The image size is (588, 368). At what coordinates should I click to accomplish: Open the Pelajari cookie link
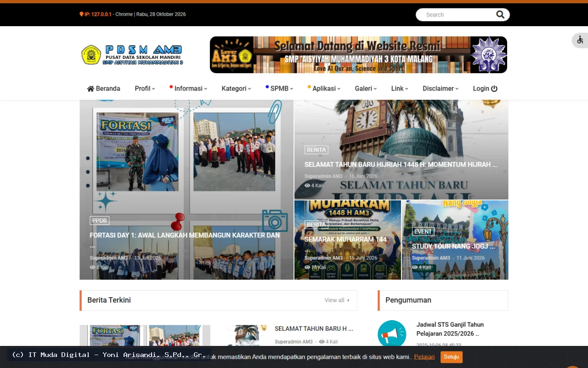coord(424,357)
